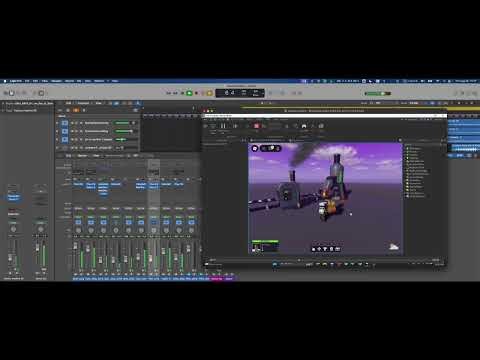Select the first item in Roblox Studio Explorer list

414,148
